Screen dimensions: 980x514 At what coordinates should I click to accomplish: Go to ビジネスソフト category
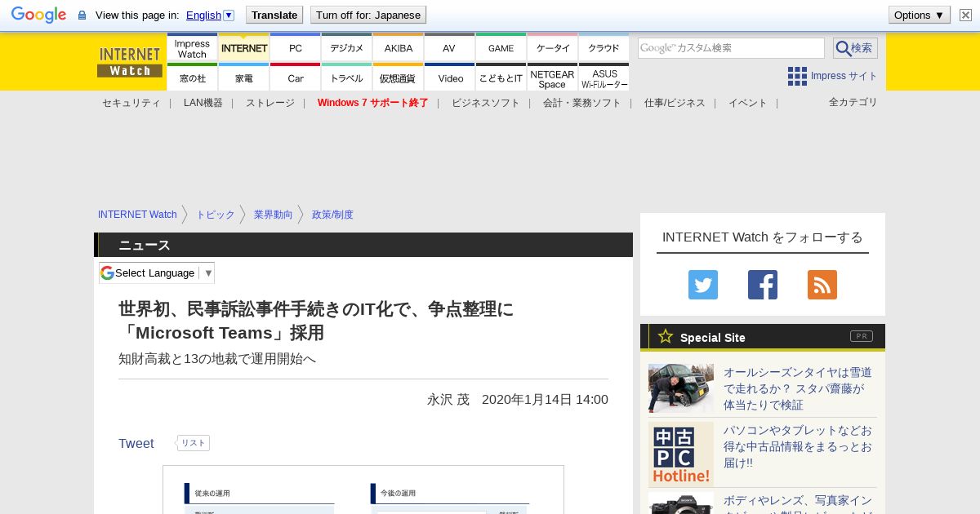[x=486, y=103]
